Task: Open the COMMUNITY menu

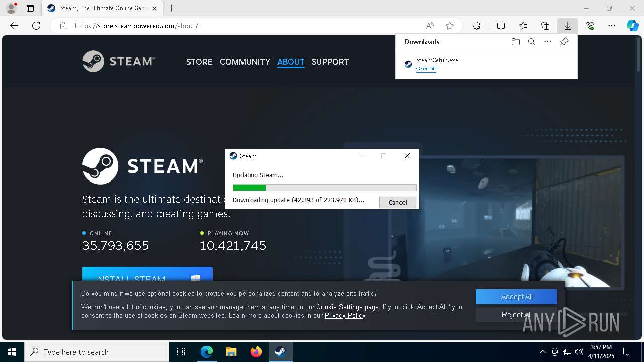Action: point(245,62)
